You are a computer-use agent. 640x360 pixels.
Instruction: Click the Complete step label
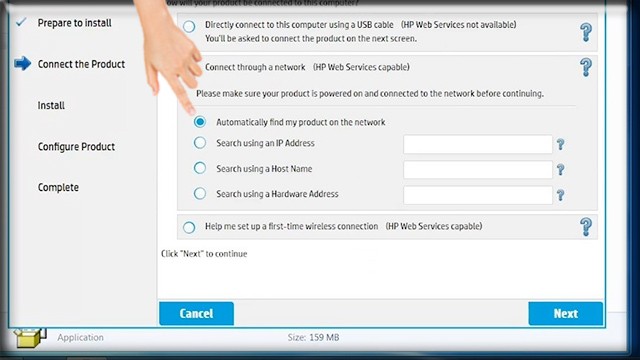pos(58,187)
